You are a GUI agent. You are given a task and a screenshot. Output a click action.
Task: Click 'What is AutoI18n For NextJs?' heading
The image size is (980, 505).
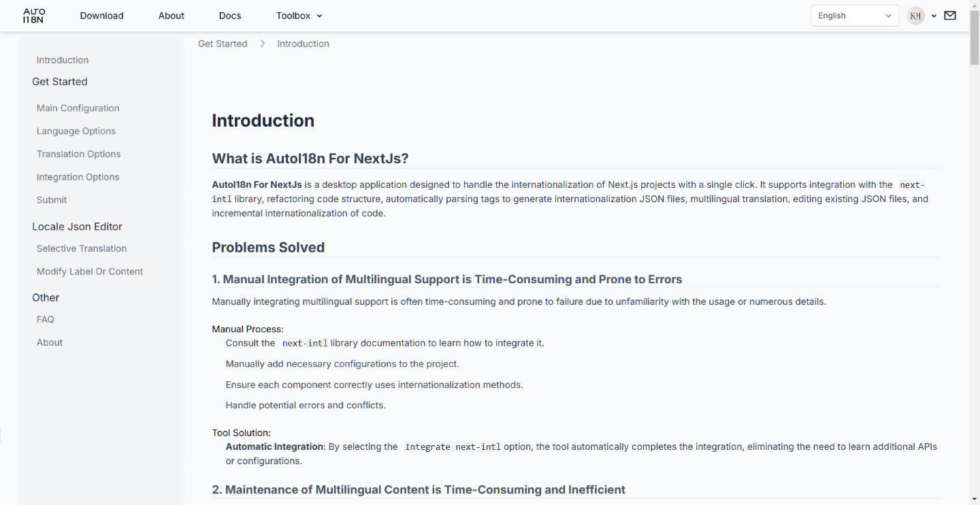point(310,159)
